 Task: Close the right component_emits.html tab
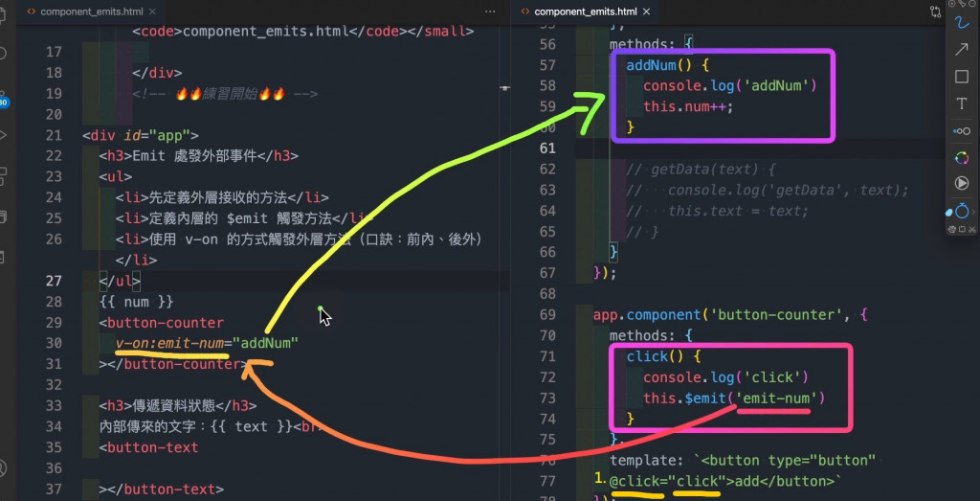[x=646, y=11]
